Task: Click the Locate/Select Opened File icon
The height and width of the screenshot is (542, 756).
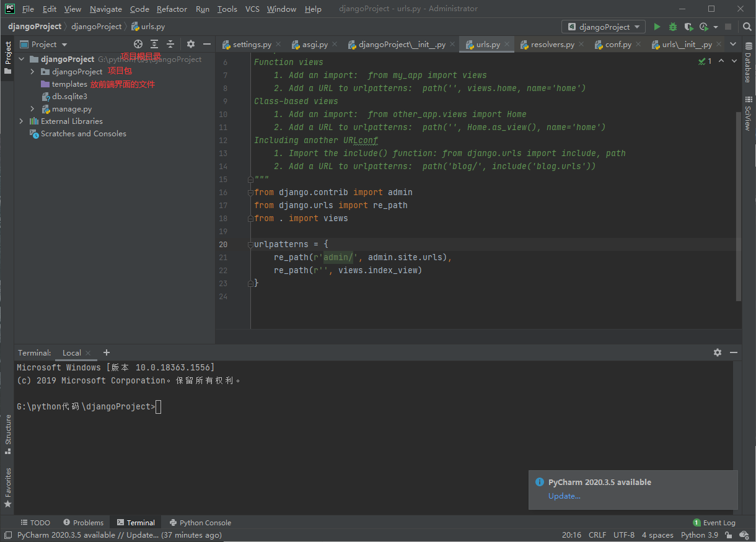Action: 138,44
